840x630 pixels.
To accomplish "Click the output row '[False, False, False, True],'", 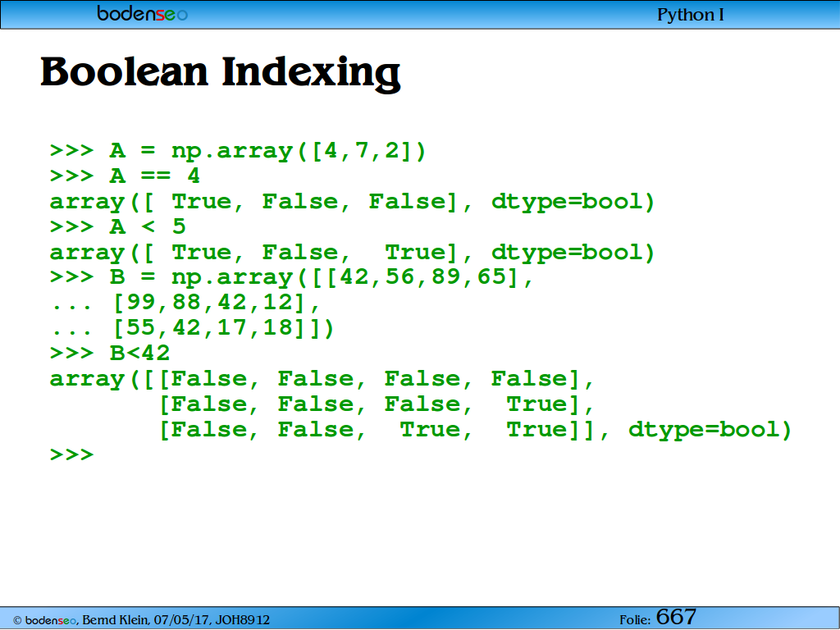I will pyautogui.click(x=377, y=405).
